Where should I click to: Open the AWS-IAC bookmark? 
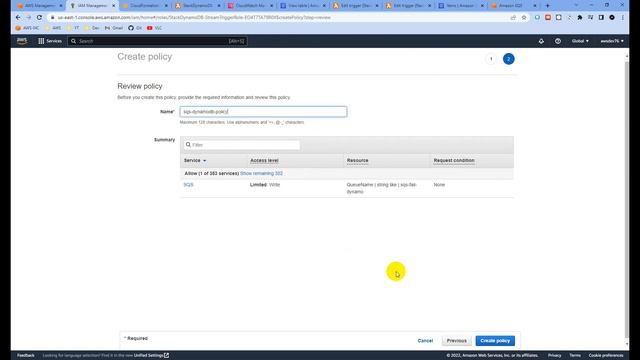[x=27, y=28]
